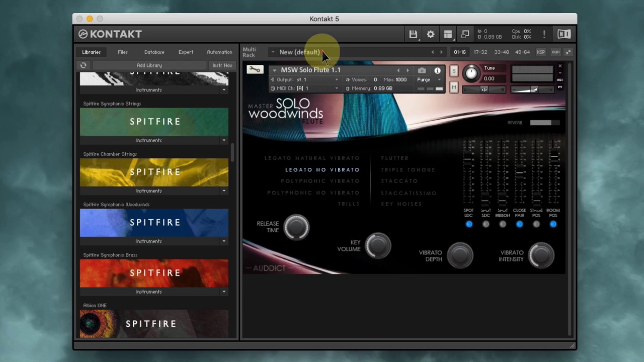Show the aux sends panel button
Viewport: 644px width, 362px height.
click(x=555, y=52)
